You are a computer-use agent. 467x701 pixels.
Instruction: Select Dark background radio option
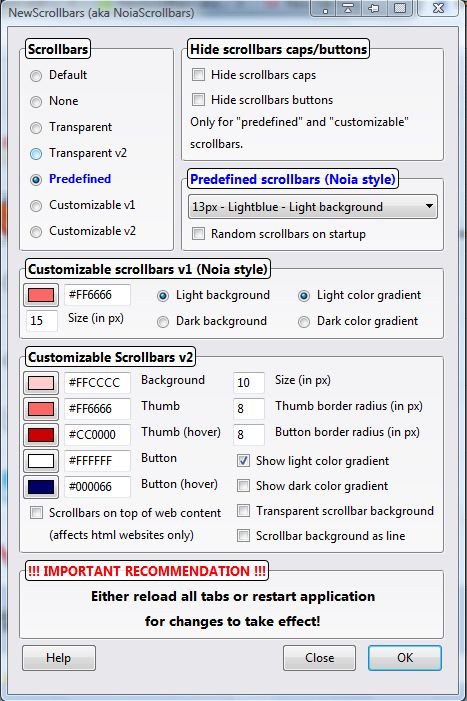[163, 321]
